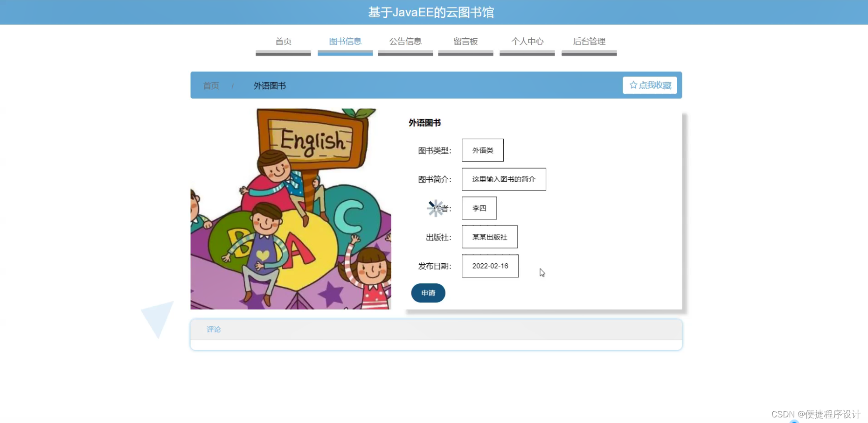Open the 个人中心 page
Image resolution: width=868 pixels, height=423 pixels.
(x=527, y=42)
